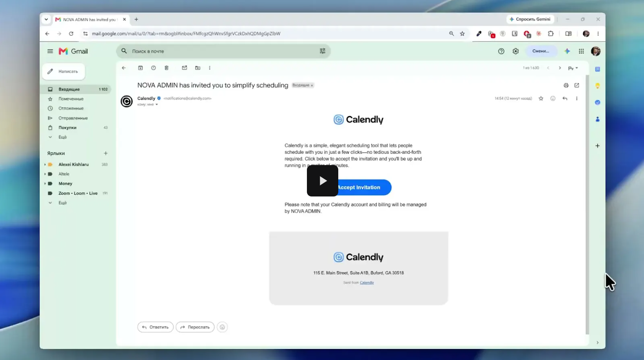The width and height of the screenshot is (644, 360).
Task: Click the play button overlay
Action: [322, 180]
